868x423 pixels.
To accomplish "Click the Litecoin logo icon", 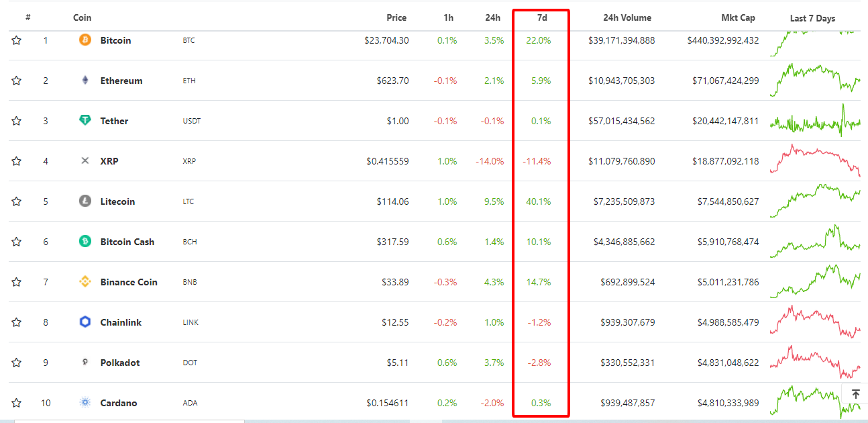I will (85, 201).
